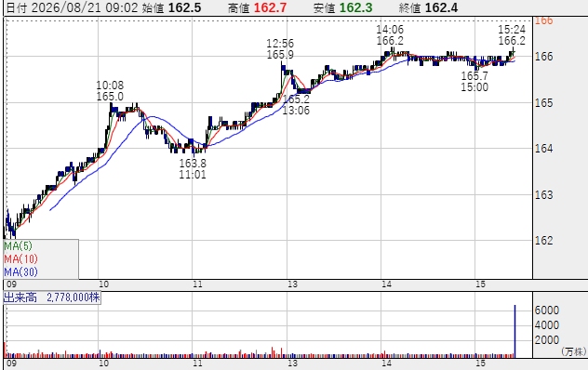Click the orange 166 current price label
The height and width of the screenshot is (370, 588).
coord(543,21)
